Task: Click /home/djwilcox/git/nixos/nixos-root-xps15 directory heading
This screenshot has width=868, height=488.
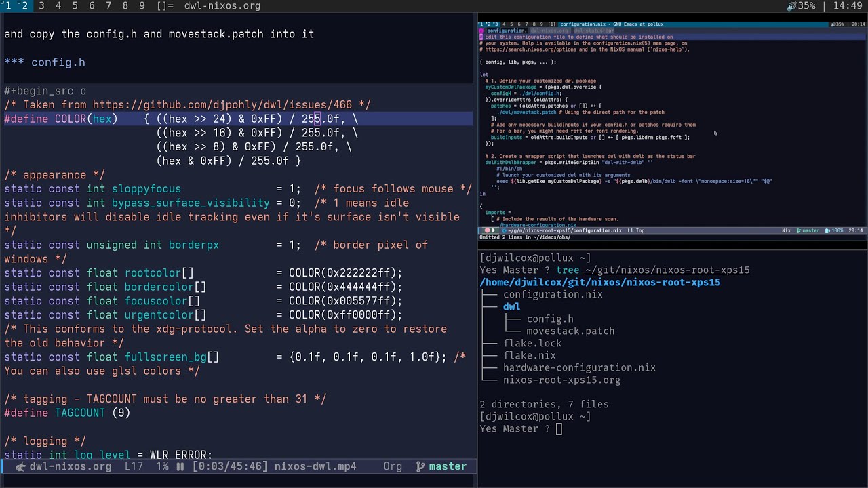Action: pos(600,282)
